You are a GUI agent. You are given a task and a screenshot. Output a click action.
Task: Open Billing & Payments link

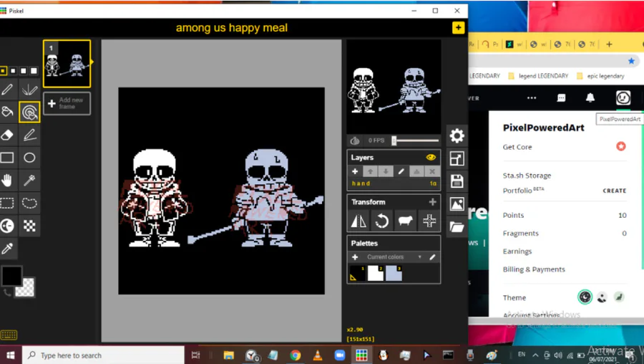534,269
